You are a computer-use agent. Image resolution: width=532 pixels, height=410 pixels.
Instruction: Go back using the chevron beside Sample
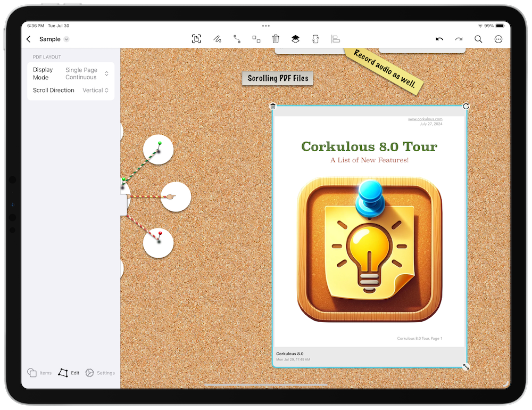29,39
